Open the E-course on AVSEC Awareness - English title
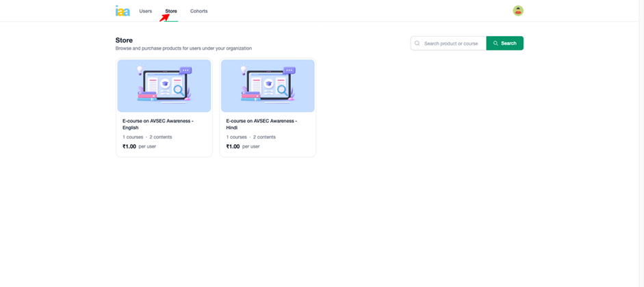 [157, 124]
